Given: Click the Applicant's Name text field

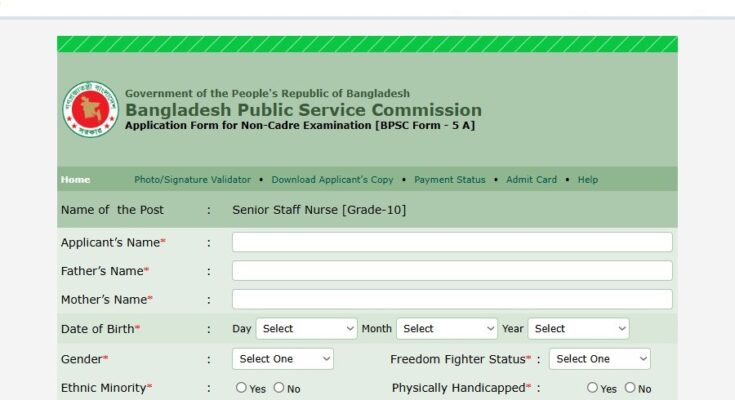Looking at the screenshot, I should coord(452,242).
